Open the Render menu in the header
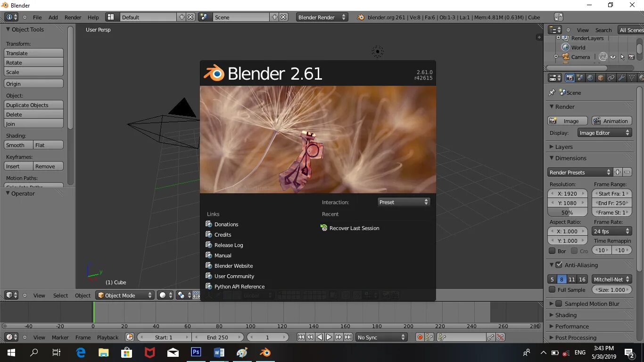 click(x=73, y=17)
